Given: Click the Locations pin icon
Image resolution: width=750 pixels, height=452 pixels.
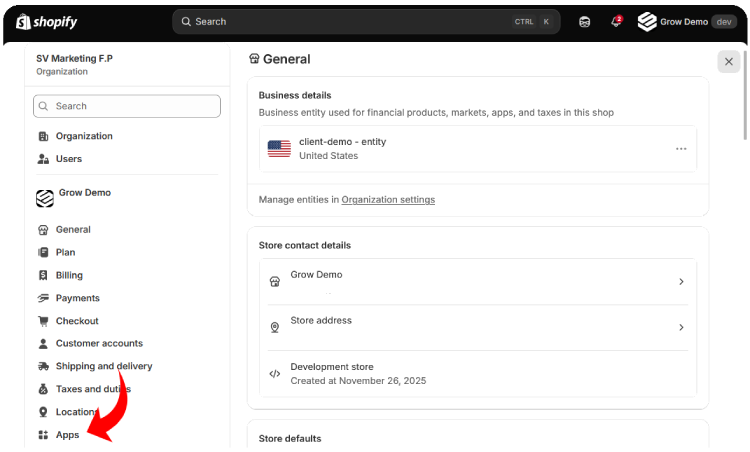Looking at the screenshot, I should click(43, 412).
